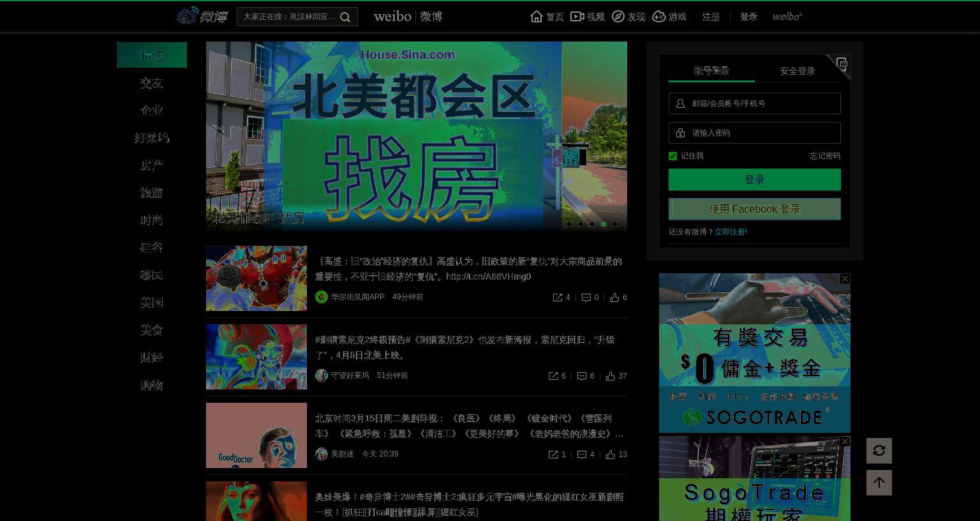Click 使用 Facebook 登录 button
980x521 pixels.
755,209
